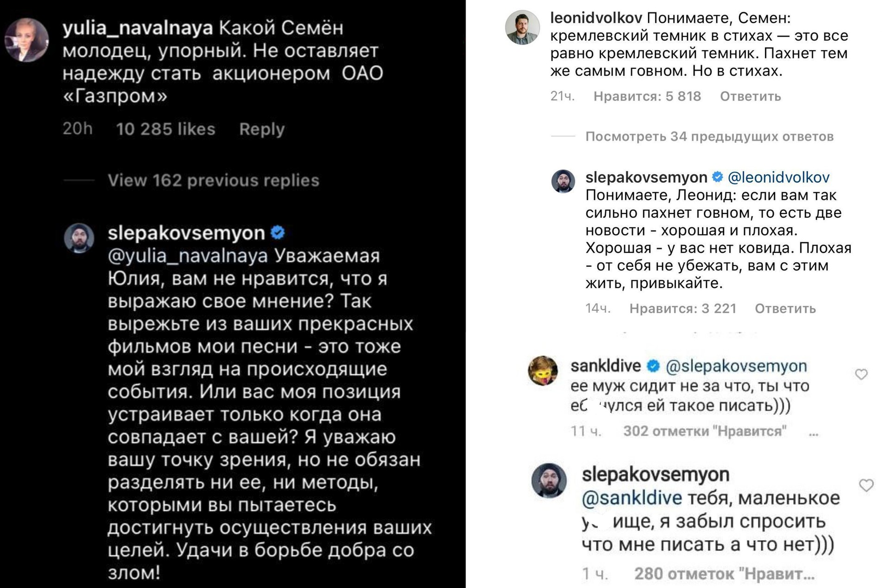Viewport: 882px width, 588px height.
Task: View the 10 285 likes list
Action: [166, 129]
